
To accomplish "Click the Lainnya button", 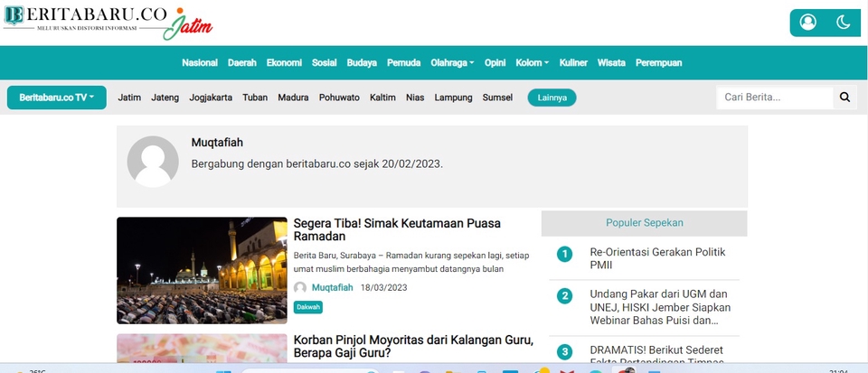I will tap(552, 98).
